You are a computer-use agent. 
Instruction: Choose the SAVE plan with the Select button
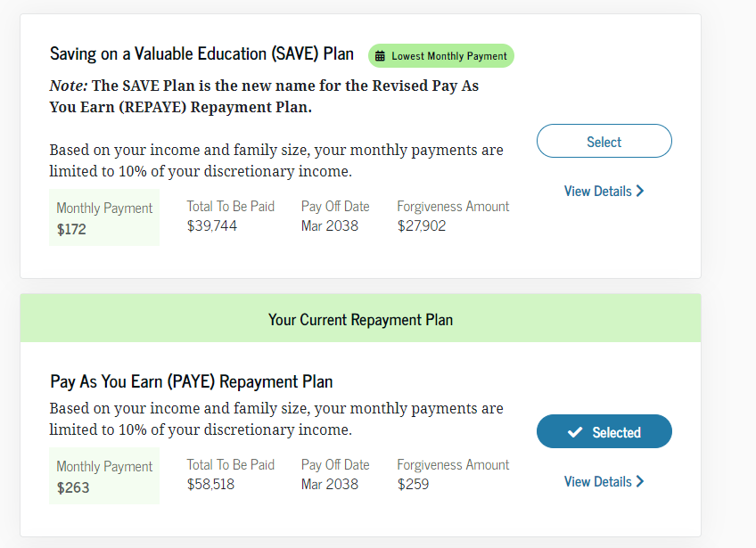[x=604, y=142]
